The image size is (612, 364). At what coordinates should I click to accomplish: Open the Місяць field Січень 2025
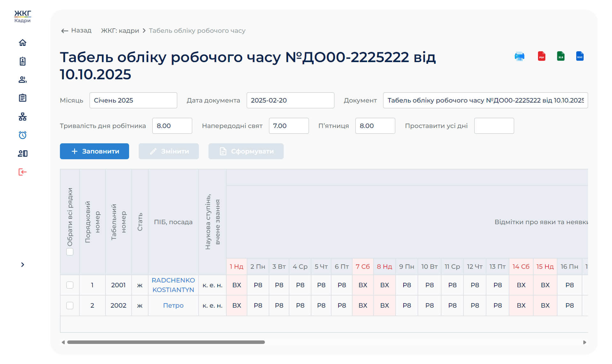(x=133, y=100)
